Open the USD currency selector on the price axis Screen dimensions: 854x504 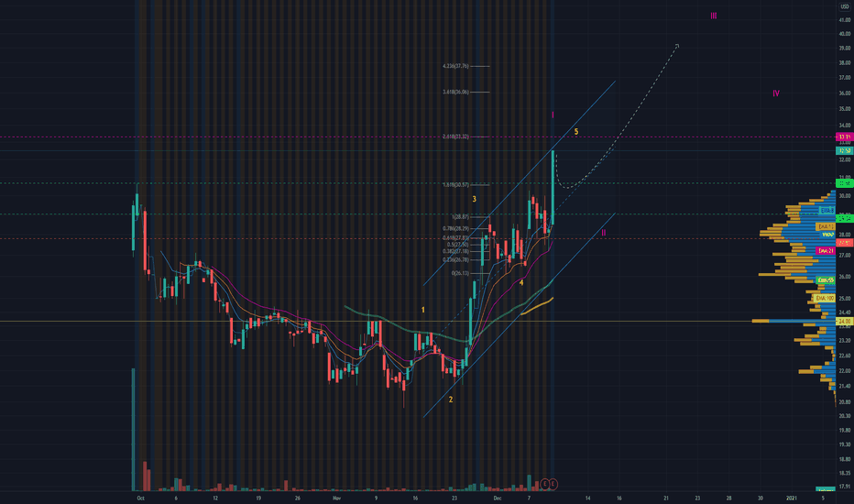tap(844, 6)
